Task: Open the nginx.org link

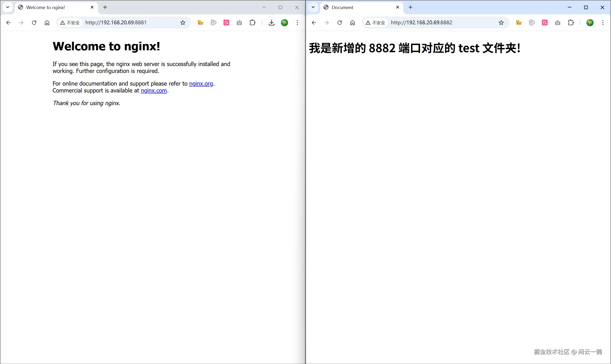Action: coord(201,84)
